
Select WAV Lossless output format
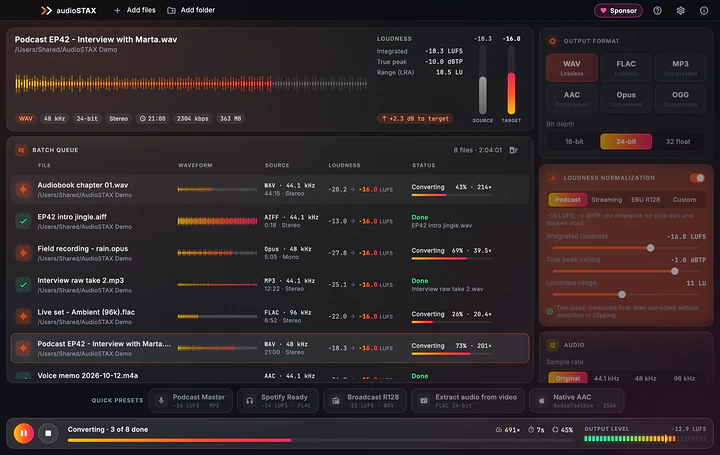click(x=572, y=67)
